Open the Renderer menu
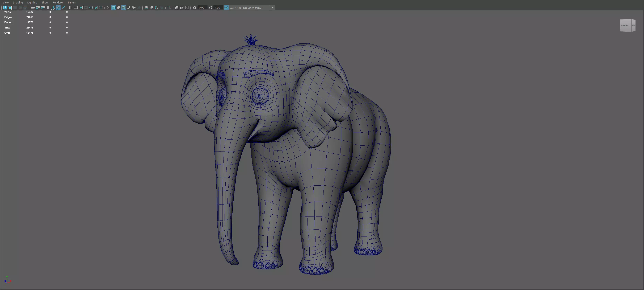This screenshot has height=290, width=644. click(58, 2)
